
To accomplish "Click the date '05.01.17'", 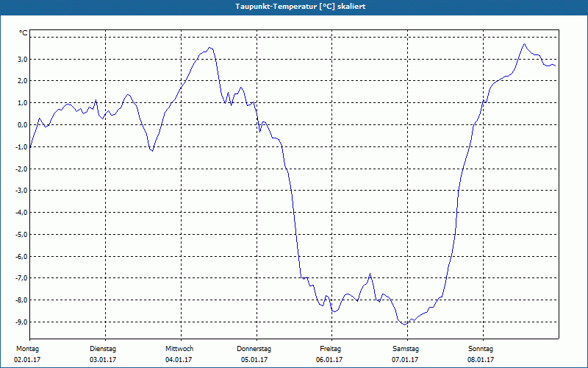I will click(254, 360).
